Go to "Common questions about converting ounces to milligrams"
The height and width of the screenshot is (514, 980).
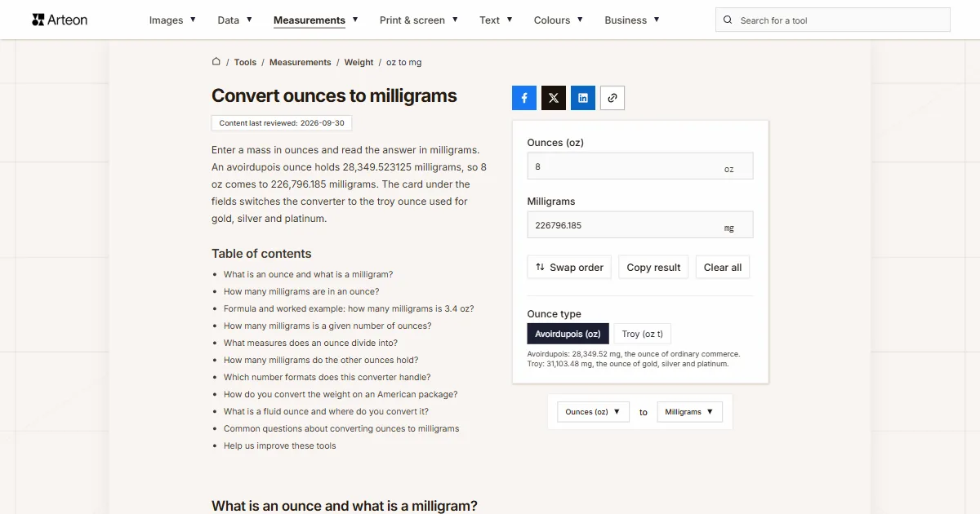click(x=341, y=429)
